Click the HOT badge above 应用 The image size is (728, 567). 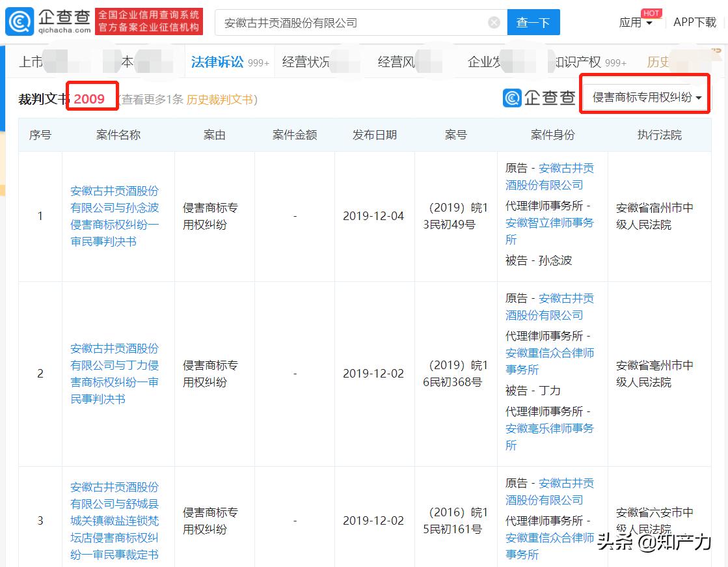(x=651, y=12)
